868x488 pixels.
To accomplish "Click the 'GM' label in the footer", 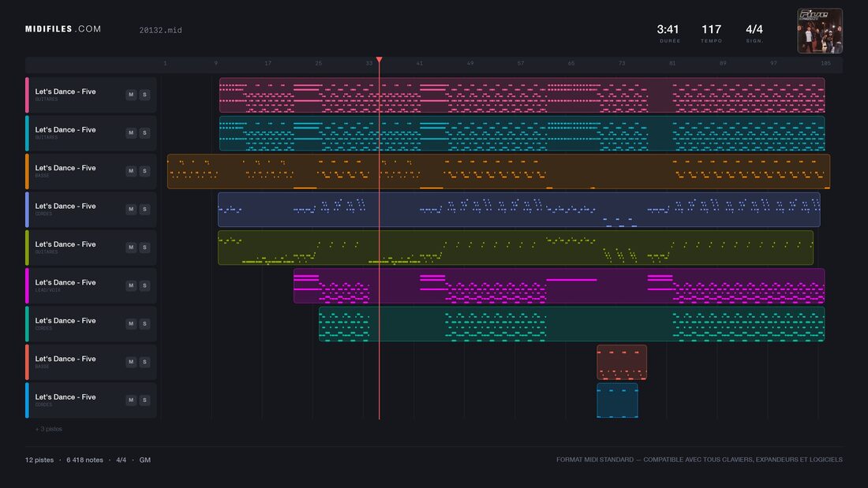I will [x=145, y=460].
